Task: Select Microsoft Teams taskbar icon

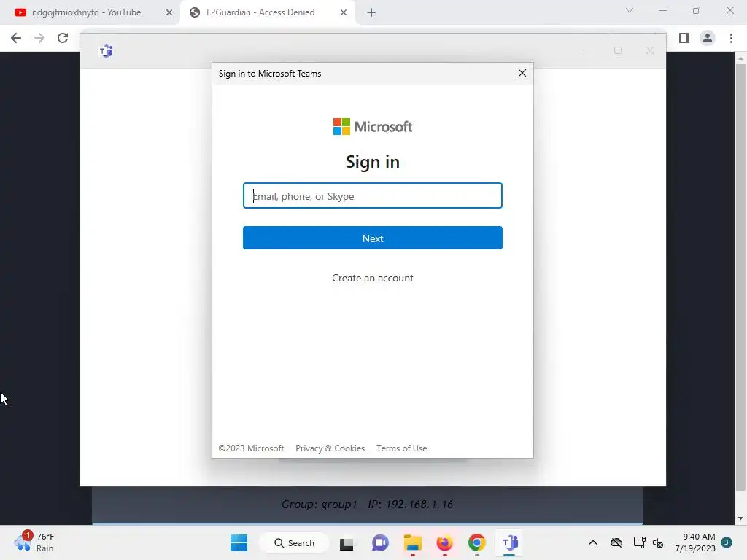Action: point(510,542)
